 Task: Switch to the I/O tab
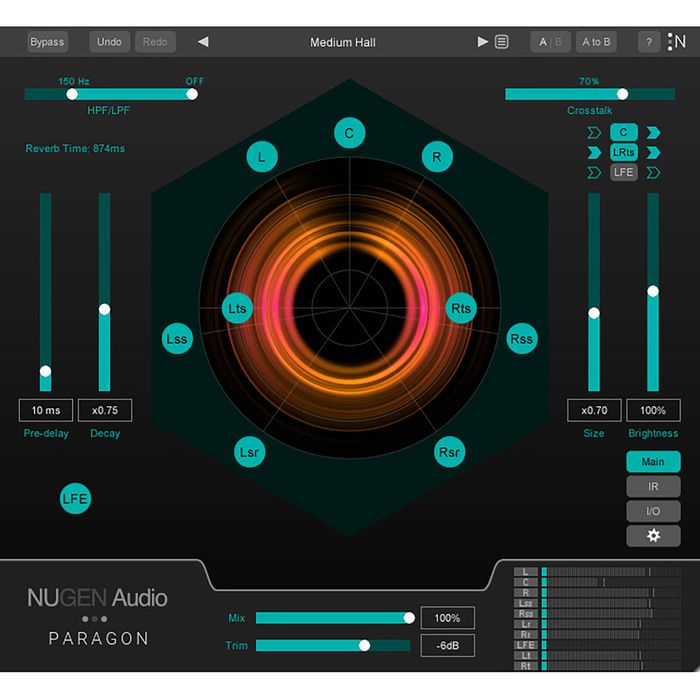(653, 511)
